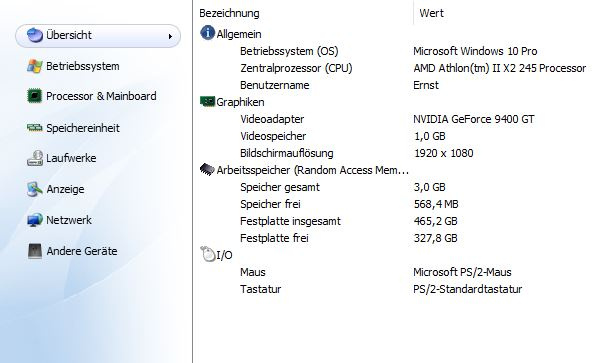This screenshot has height=363, width=611.
Task: Collapse the Graphiken group header
Action: (232, 102)
